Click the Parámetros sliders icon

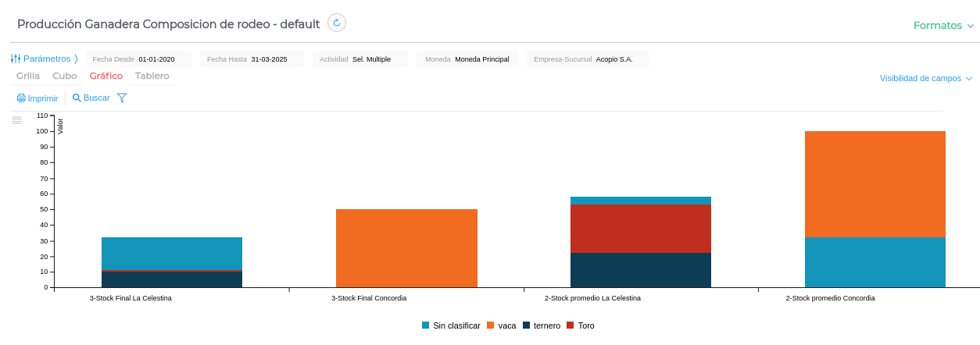pyautogui.click(x=15, y=59)
